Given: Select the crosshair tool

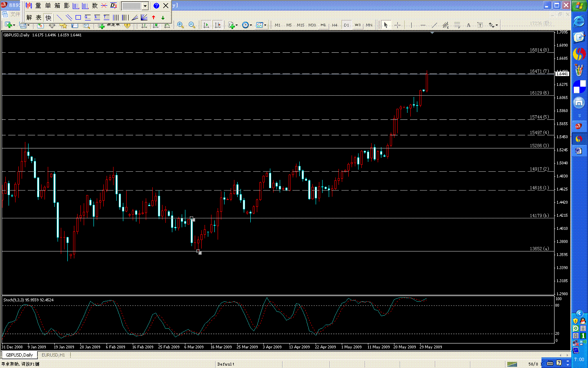Looking at the screenshot, I should click(x=397, y=25).
